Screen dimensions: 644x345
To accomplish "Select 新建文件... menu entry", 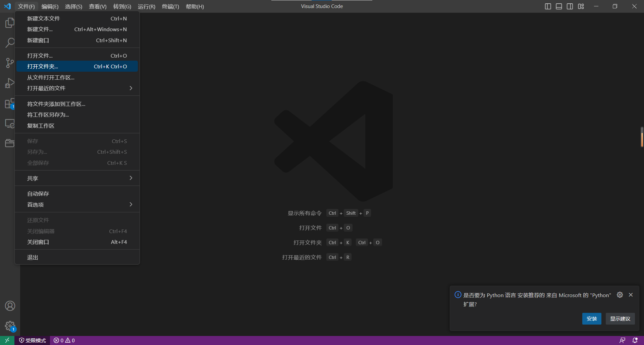I will click(x=77, y=29).
